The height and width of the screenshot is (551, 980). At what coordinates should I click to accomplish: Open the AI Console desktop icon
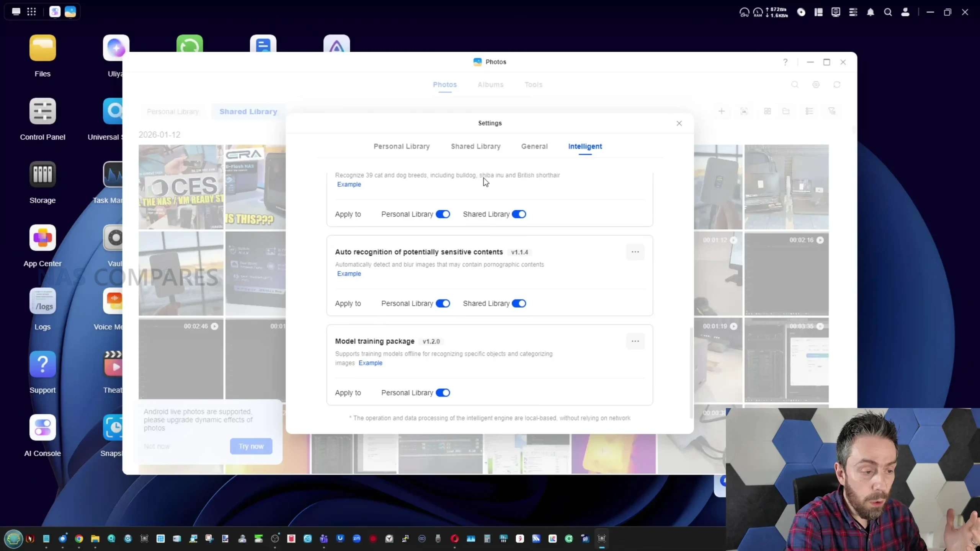(42, 427)
